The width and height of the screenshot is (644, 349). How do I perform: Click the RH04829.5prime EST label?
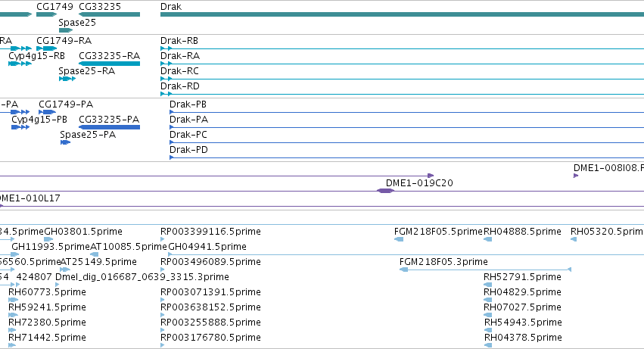tap(522, 293)
